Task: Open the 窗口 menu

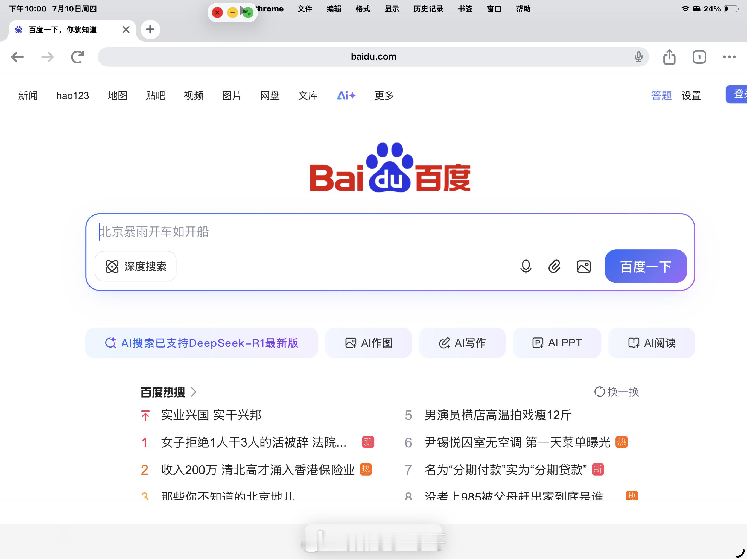Action: click(494, 9)
